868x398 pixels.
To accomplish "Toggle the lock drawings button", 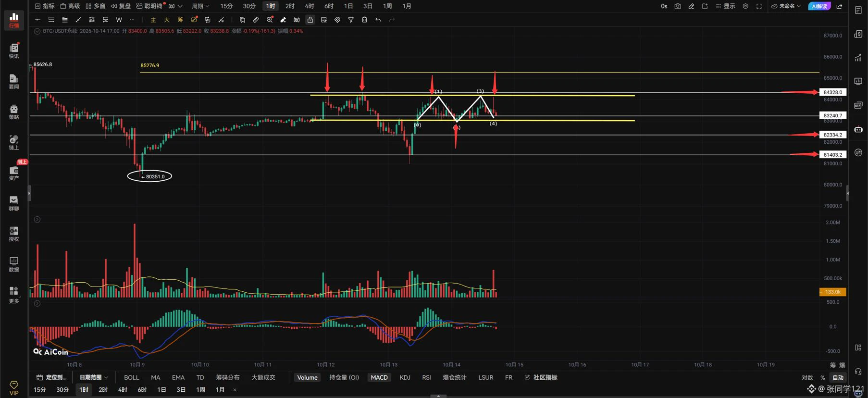I will pyautogui.click(x=310, y=20).
